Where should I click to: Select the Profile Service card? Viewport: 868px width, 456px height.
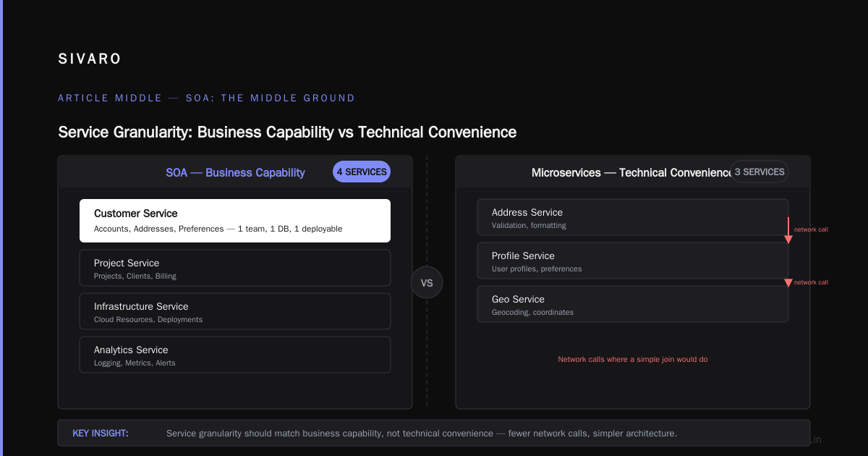633,261
